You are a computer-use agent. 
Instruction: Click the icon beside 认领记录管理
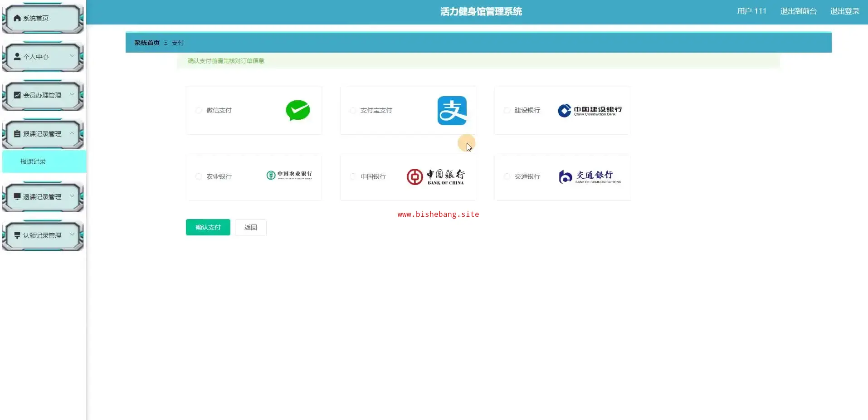[x=17, y=235]
